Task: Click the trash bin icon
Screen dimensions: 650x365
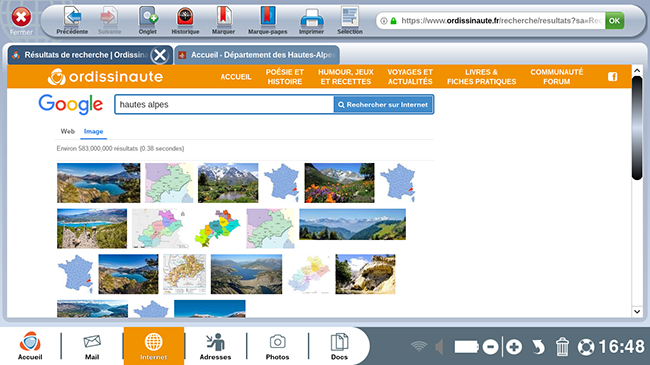Action: 562,347
